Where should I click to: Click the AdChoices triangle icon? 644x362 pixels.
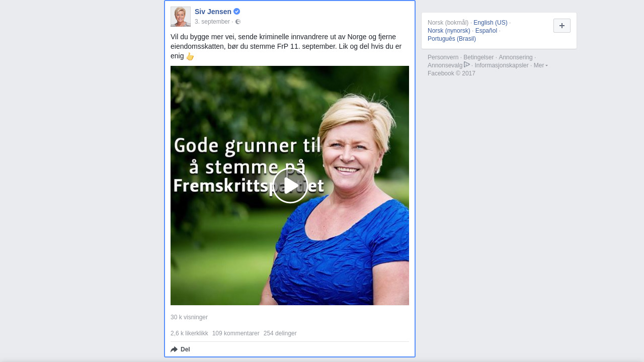[467, 64]
